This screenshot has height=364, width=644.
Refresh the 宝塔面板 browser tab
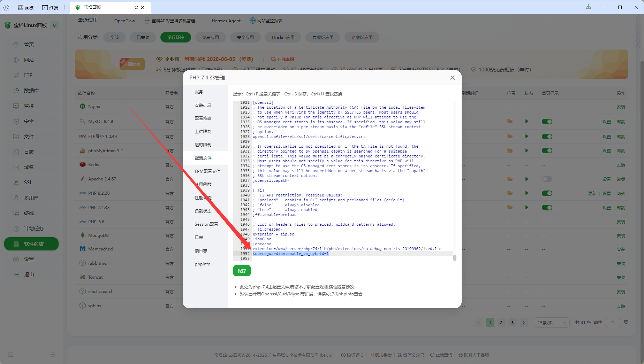136,7
